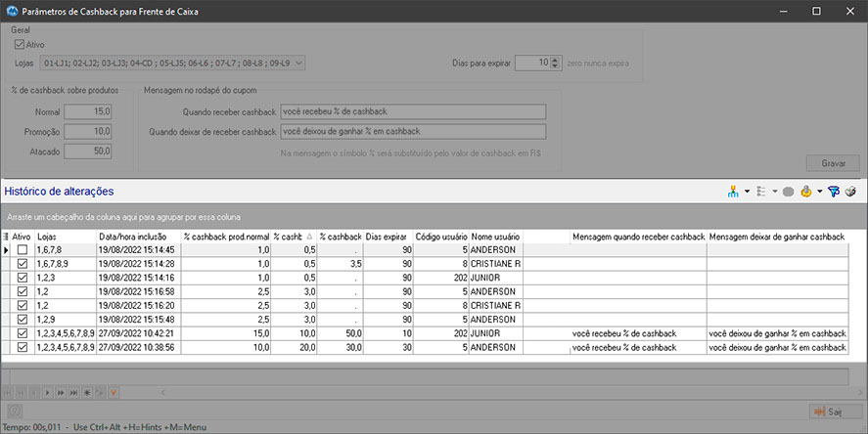Image resolution: width=868 pixels, height=434 pixels.
Task: Click the blue filter funnel icon
Action: coord(833,192)
